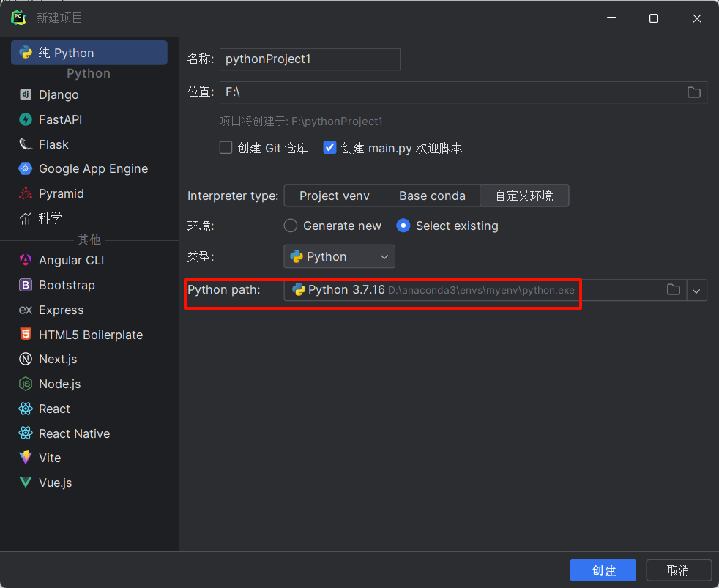This screenshot has height=588, width=719.
Task: Click PyCharm logo in title bar
Action: click(18, 18)
